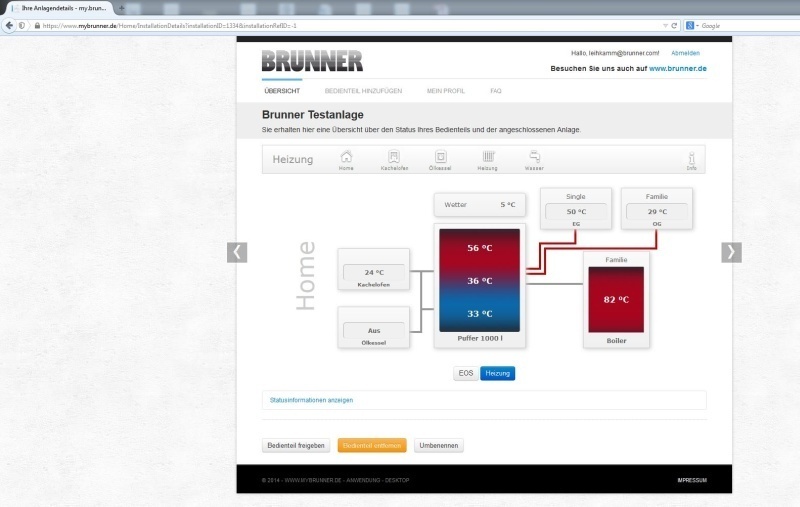Open the Google search engine icon
The height and width of the screenshot is (507, 800).
690,26
